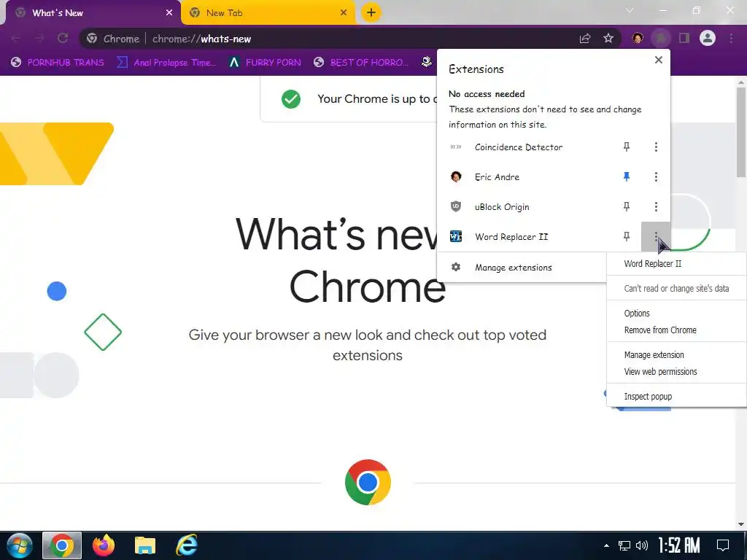Close the Extensions popup
Viewport: 747px width, 560px height.
click(659, 60)
